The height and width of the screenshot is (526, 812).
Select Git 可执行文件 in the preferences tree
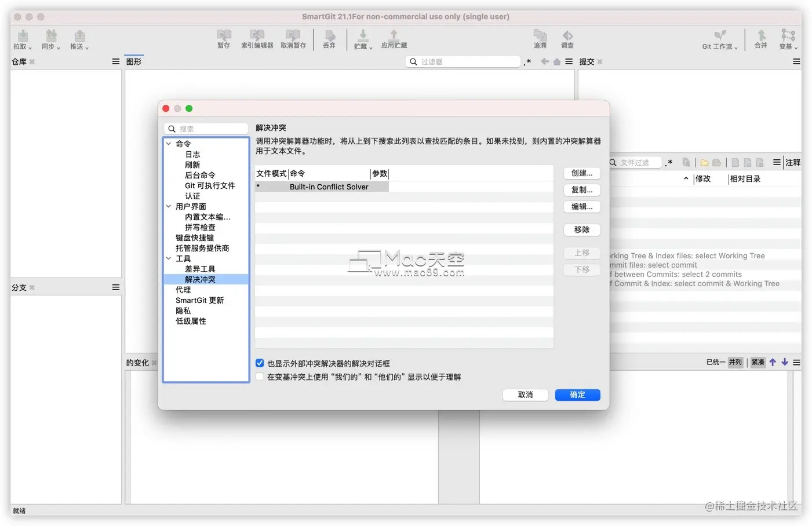pyautogui.click(x=210, y=185)
